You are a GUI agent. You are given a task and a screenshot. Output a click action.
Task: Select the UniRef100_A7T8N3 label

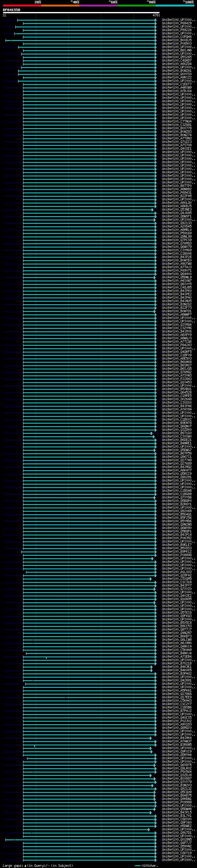click(177, 138)
